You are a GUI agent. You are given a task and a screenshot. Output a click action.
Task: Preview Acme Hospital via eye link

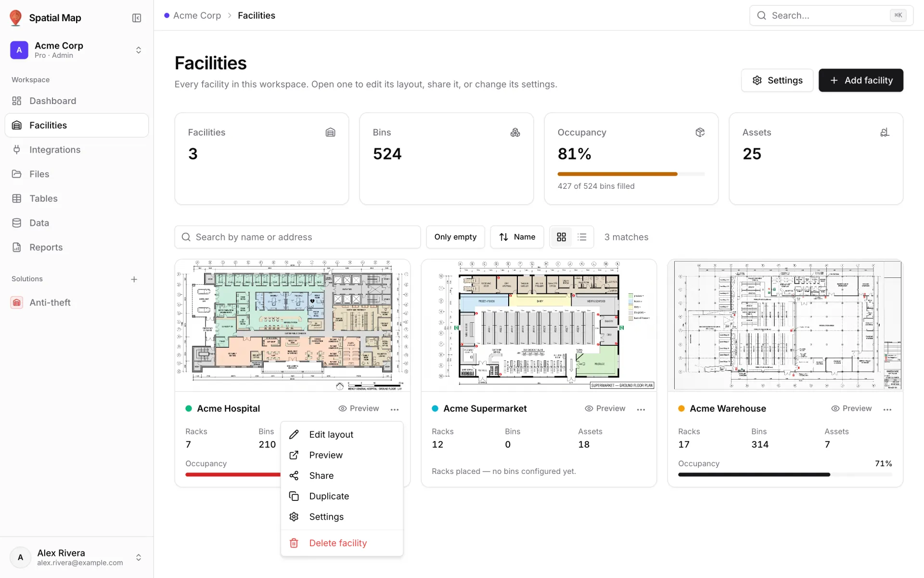coord(359,408)
